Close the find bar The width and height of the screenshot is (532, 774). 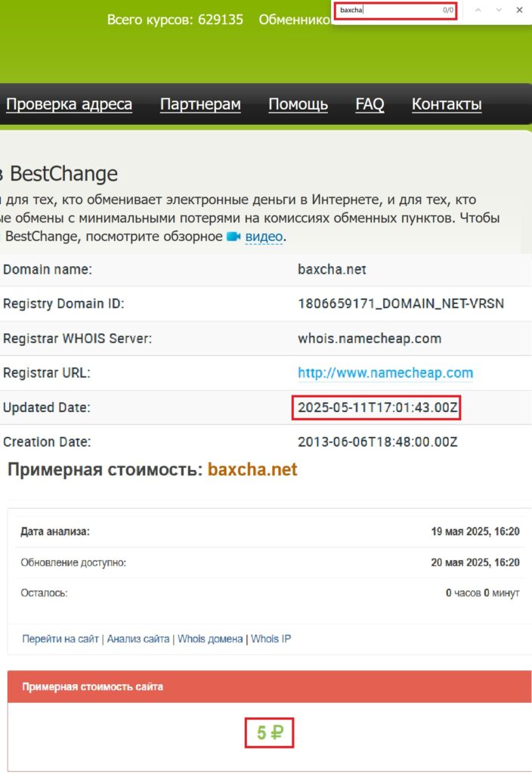pos(519,10)
